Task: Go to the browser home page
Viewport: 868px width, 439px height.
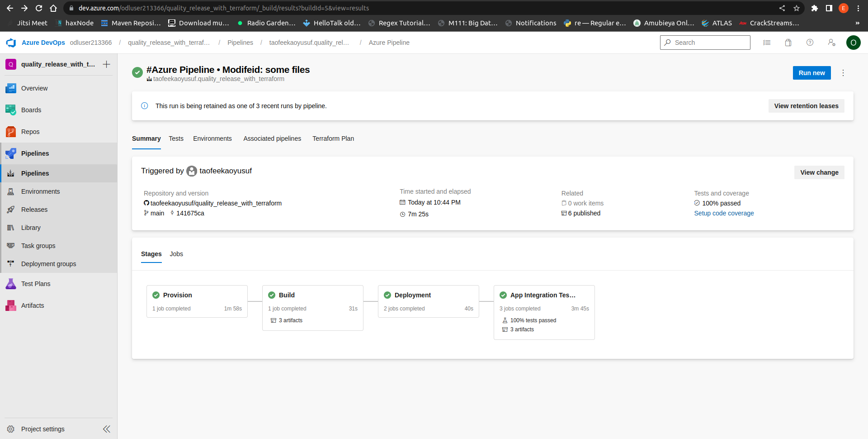Action: [x=53, y=8]
